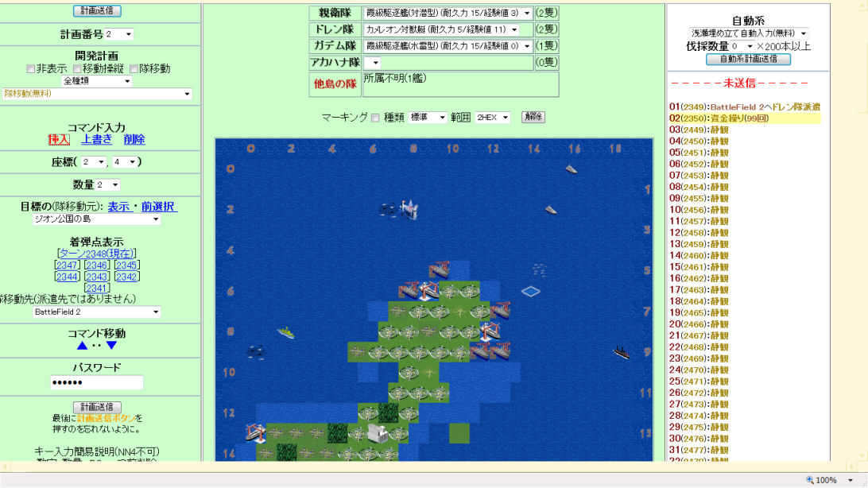Click the dark shadow beside the offshore tower
Viewport: 868px width, 488px height.
click(x=388, y=209)
